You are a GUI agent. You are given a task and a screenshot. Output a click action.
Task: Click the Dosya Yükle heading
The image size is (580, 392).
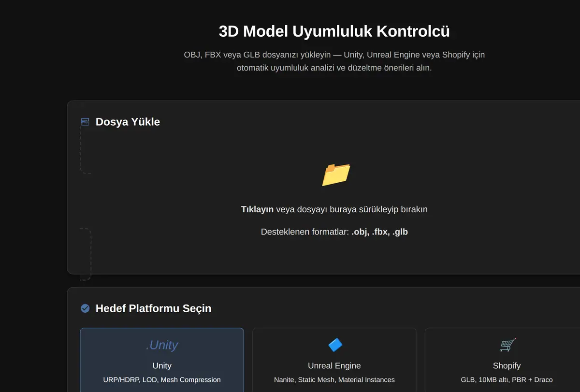point(128,122)
